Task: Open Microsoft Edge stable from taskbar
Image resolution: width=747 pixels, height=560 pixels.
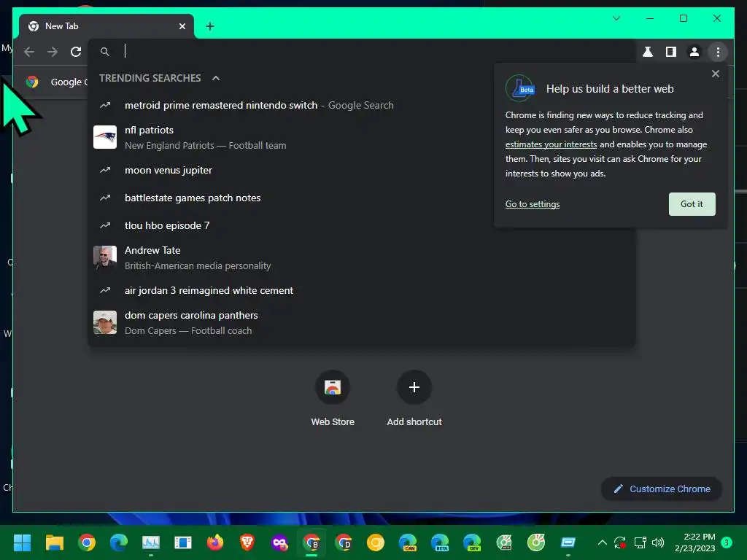Action: [119, 542]
